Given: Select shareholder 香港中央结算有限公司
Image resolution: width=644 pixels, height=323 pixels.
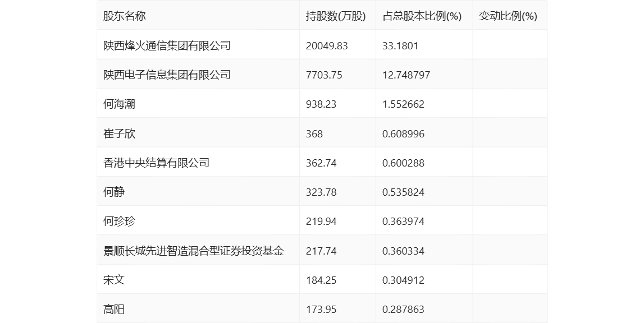Looking at the screenshot, I should [x=156, y=163].
